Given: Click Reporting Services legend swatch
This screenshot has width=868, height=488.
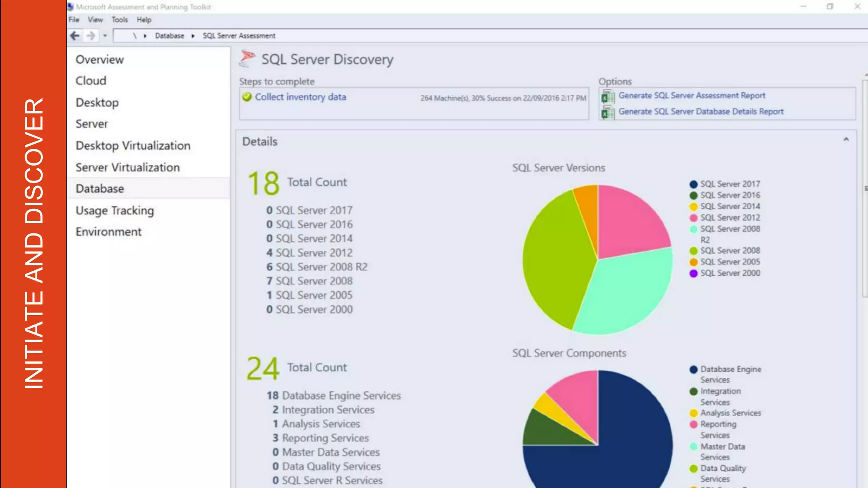Looking at the screenshot, I should click(693, 424).
